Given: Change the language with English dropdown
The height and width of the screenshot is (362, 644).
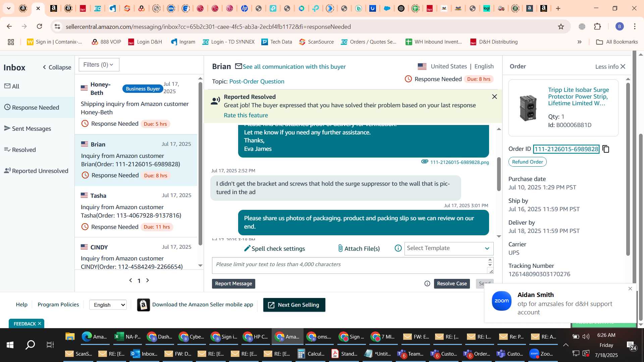Looking at the screenshot, I should (x=108, y=305).
